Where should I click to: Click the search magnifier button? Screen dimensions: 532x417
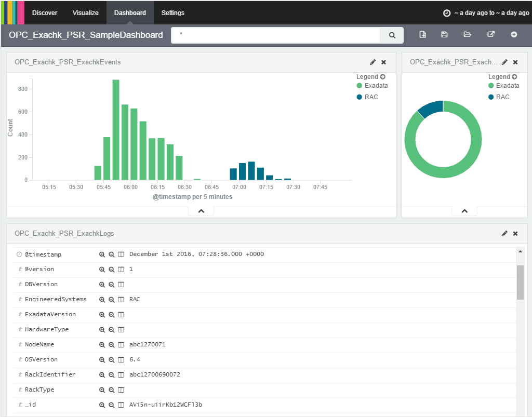click(x=392, y=35)
